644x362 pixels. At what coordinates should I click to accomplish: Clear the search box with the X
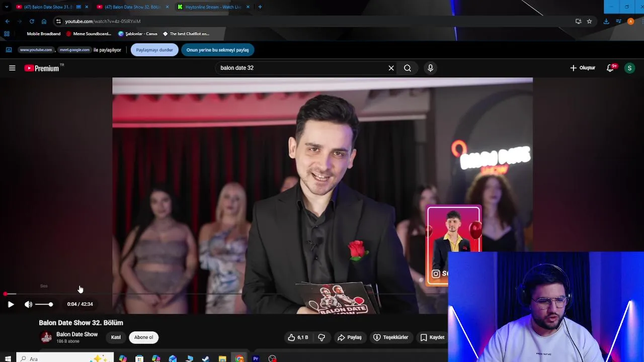(391, 68)
